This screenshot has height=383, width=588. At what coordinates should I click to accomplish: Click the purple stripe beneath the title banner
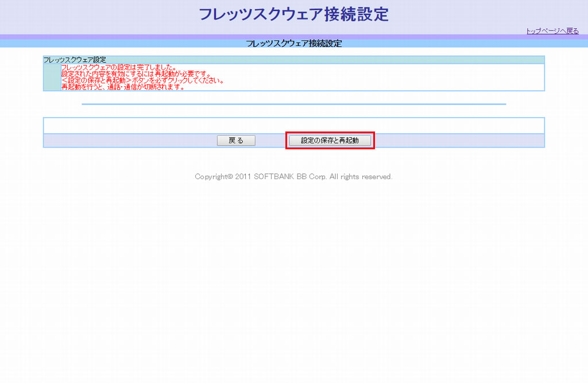[x=172, y=37]
